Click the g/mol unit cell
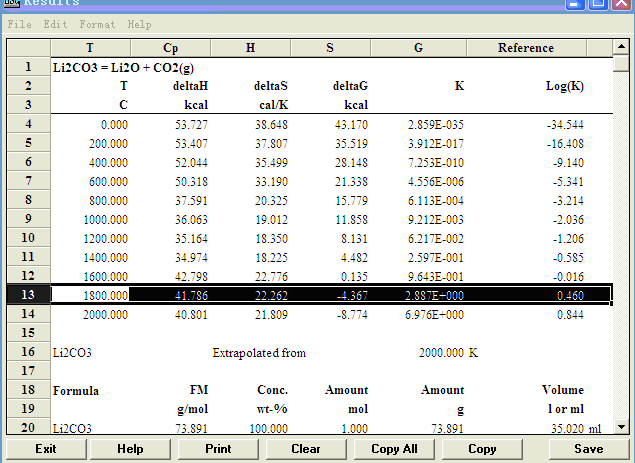635x463 pixels. click(193, 409)
